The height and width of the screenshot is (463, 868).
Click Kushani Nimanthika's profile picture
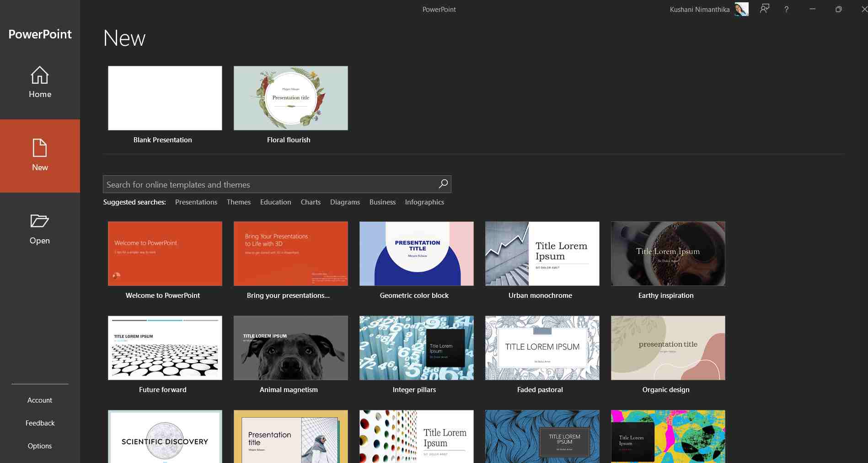coord(741,9)
